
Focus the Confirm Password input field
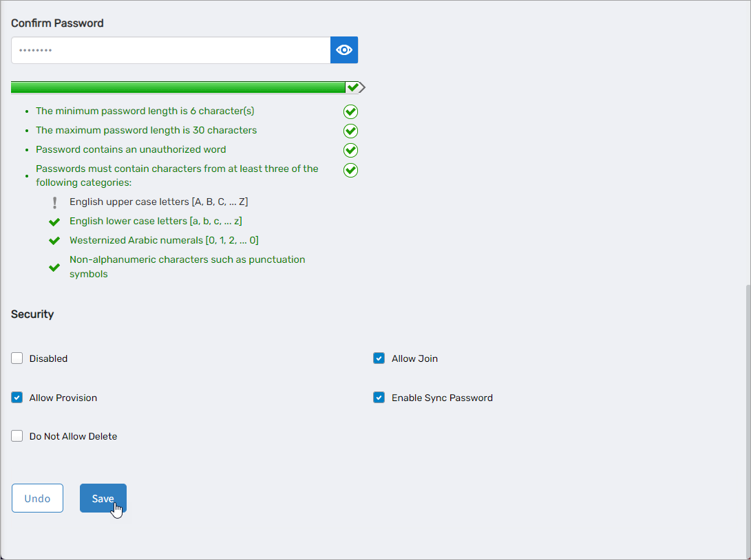pyautogui.click(x=171, y=50)
